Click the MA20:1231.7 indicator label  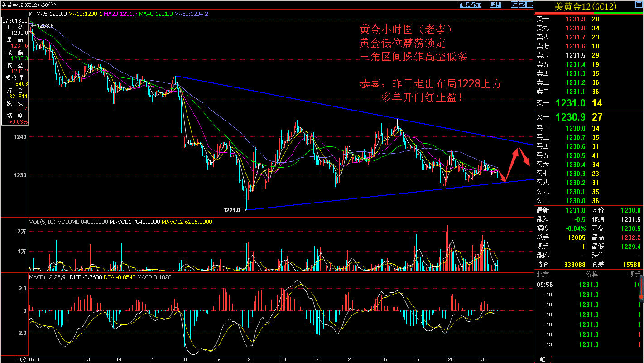tap(120, 14)
